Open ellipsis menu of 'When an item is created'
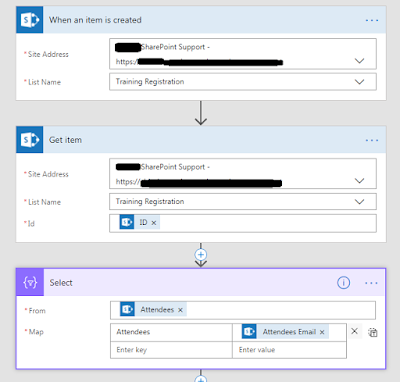 371,20
